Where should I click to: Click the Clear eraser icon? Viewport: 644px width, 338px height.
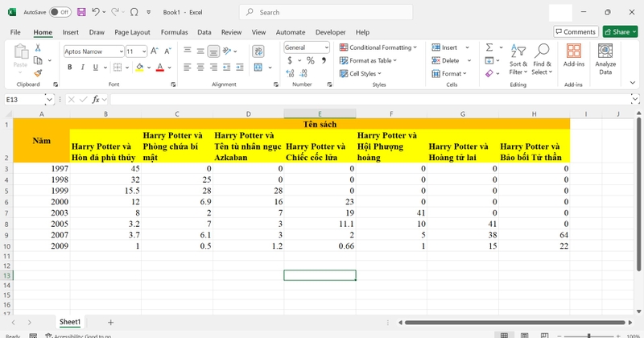point(489,73)
